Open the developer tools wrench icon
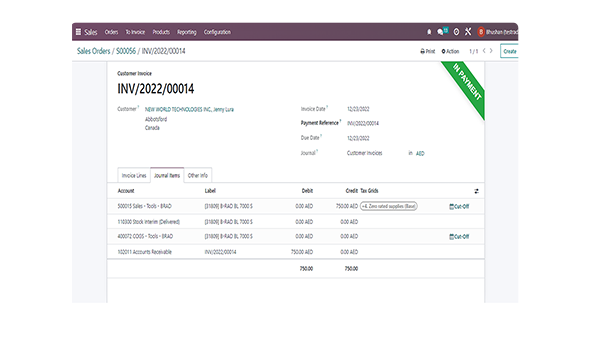590x360 pixels. (x=468, y=32)
